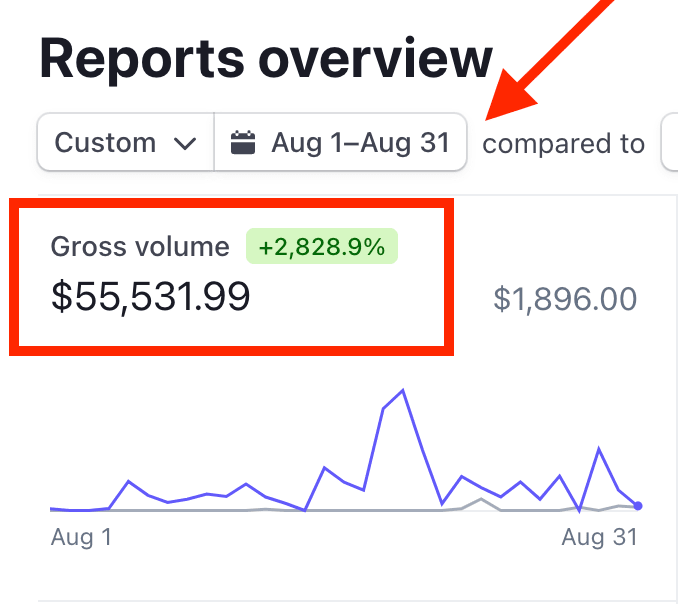Click the 'compared to' label
The height and width of the screenshot is (604, 678).
click(x=563, y=144)
